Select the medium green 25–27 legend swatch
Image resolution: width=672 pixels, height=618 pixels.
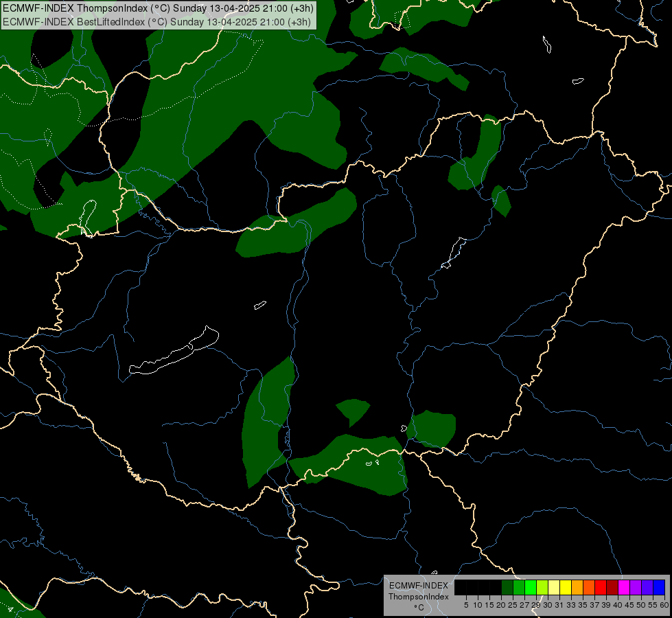pyautogui.click(x=519, y=587)
